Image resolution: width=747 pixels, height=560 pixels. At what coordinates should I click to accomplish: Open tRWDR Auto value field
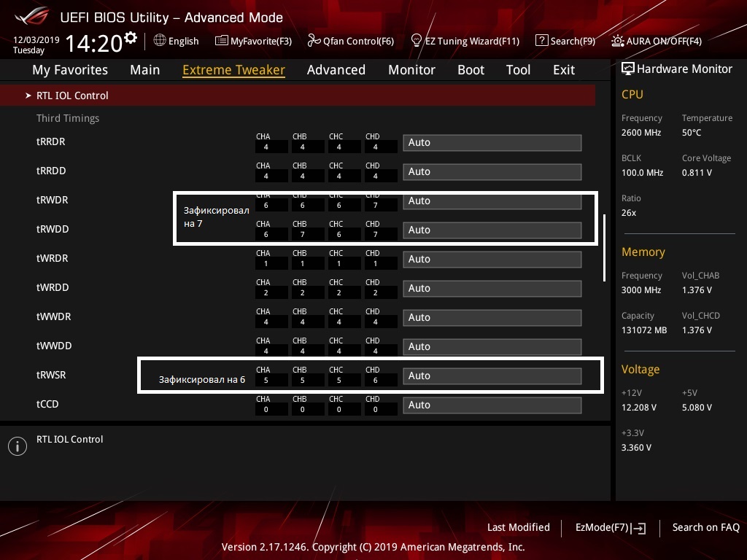(492, 201)
